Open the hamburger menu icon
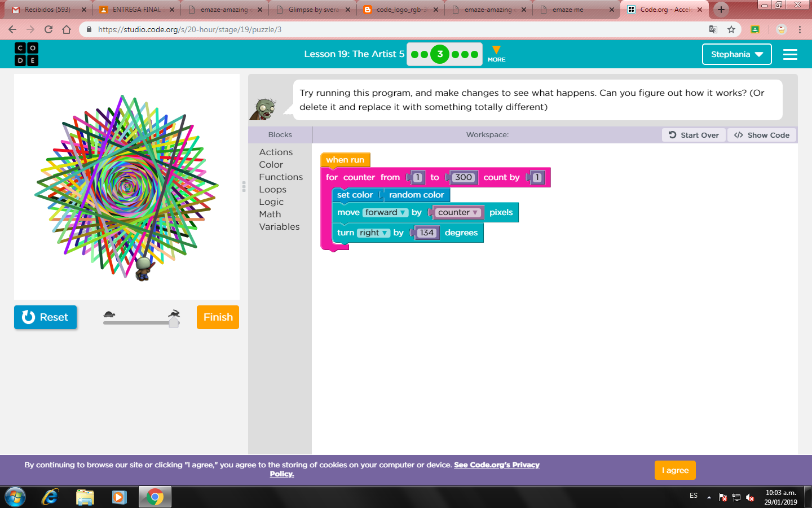The height and width of the screenshot is (508, 812). (790, 54)
